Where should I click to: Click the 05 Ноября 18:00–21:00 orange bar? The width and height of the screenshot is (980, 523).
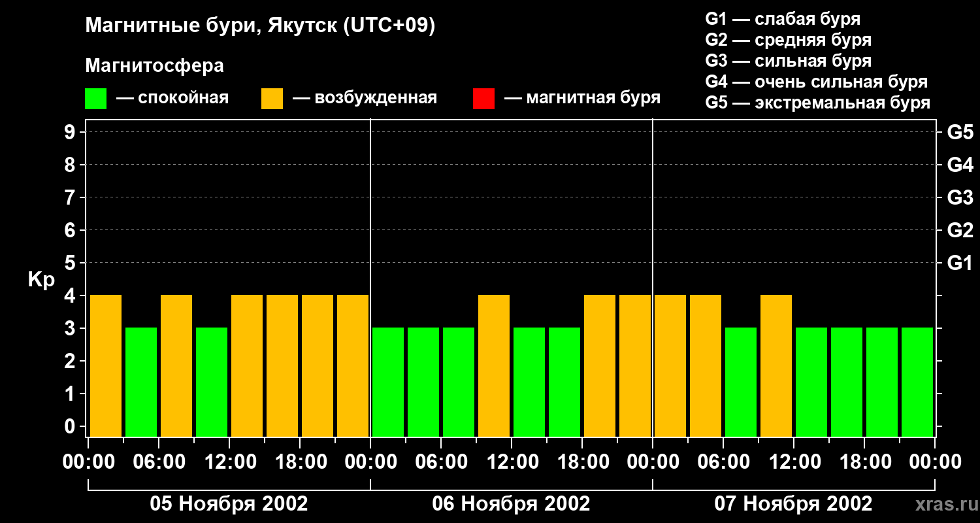point(318,365)
